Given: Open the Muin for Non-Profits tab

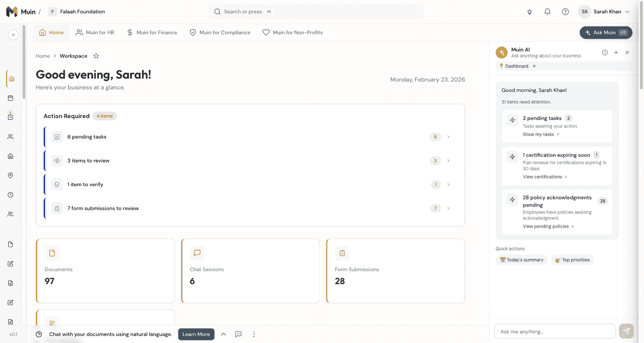Looking at the screenshot, I should click(x=293, y=32).
